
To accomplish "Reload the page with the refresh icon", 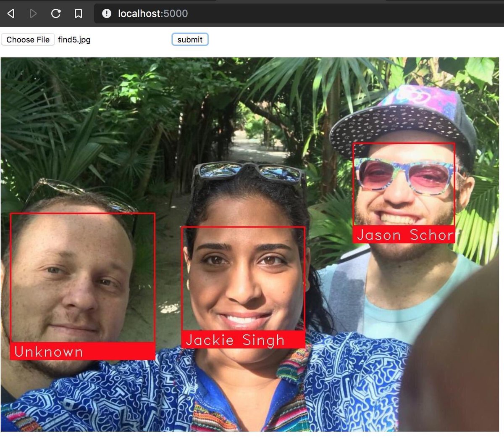I will (x=56, y=13).
